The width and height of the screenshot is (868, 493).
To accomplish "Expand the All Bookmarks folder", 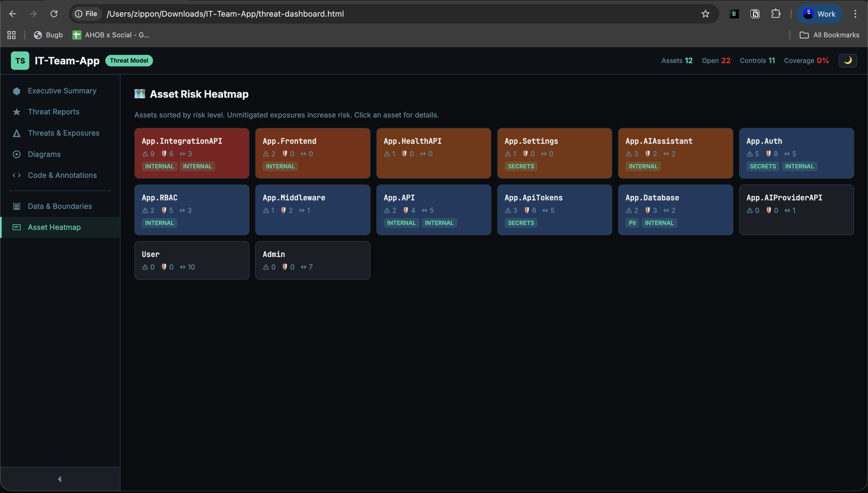I will point(830,34).
